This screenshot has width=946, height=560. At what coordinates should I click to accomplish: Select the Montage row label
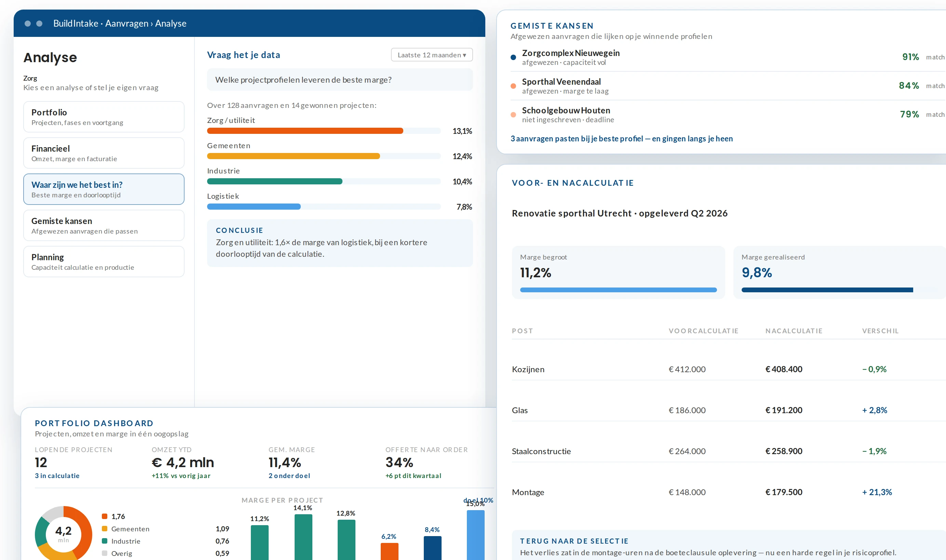(x=528, y=492)
